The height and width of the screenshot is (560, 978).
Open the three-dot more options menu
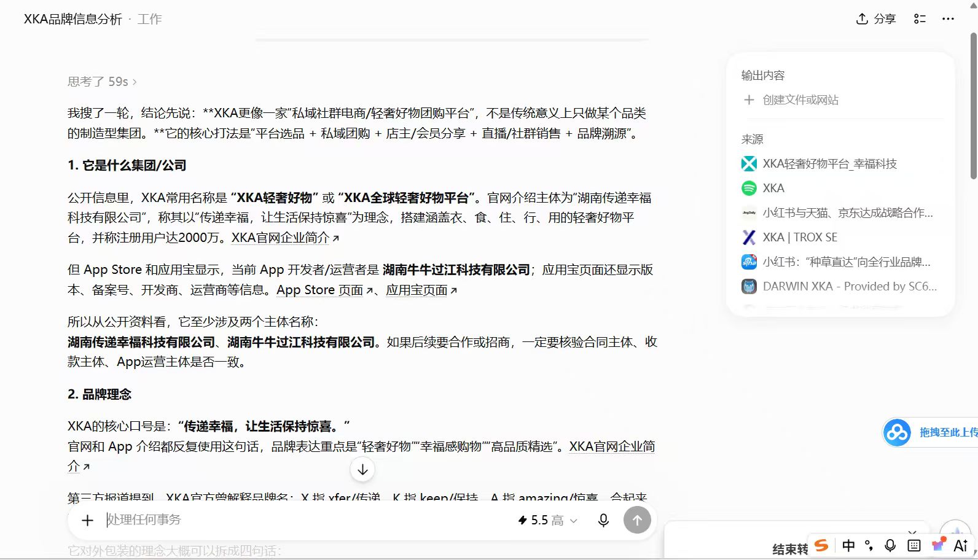[x=948, y=19]
